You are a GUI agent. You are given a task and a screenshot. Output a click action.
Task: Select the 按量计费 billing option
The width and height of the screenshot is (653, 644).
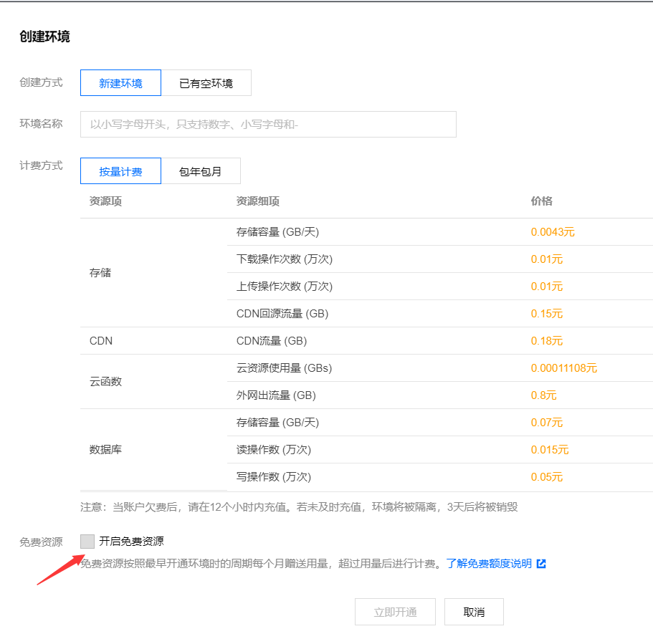120,170
